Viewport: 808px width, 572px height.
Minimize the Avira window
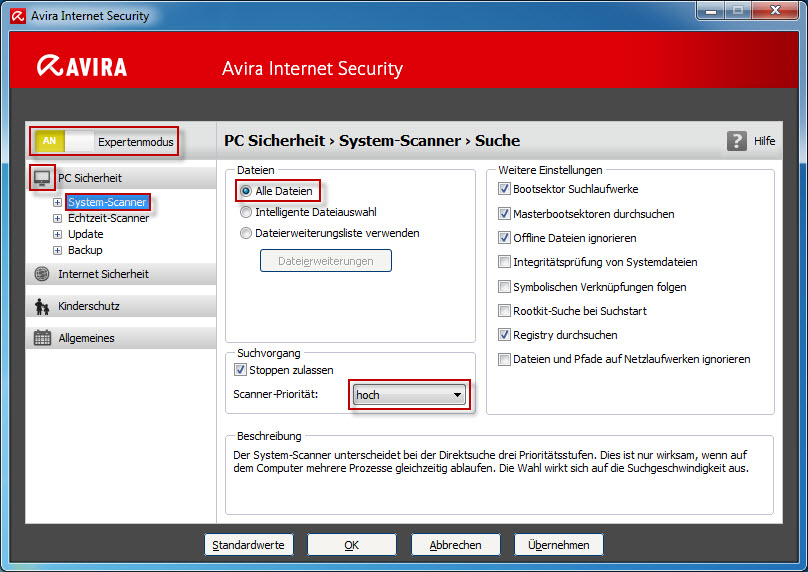(711, 10)
